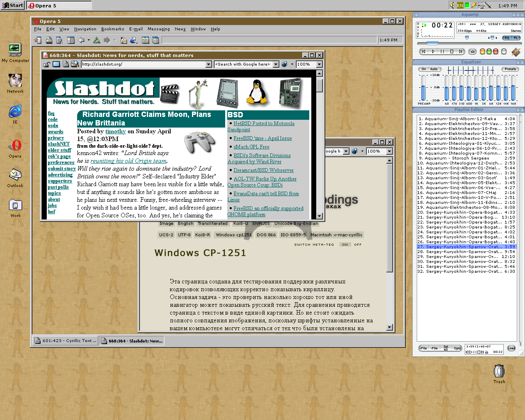Screen dimensions: 525x420
Task: Switch to the Cyrillic Text window tab
Action: [x=66, y=340]
